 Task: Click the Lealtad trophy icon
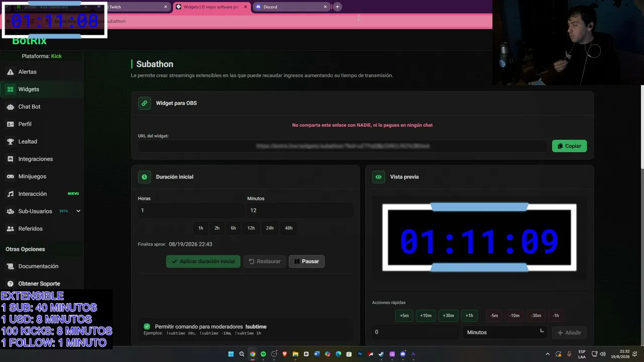pyautogui.click(x=10, y=142)
